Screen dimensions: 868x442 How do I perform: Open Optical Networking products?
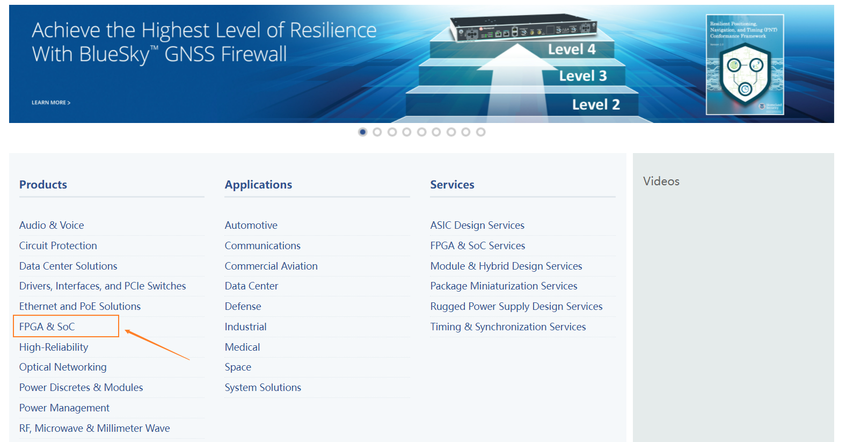click(x=63, y=367)
